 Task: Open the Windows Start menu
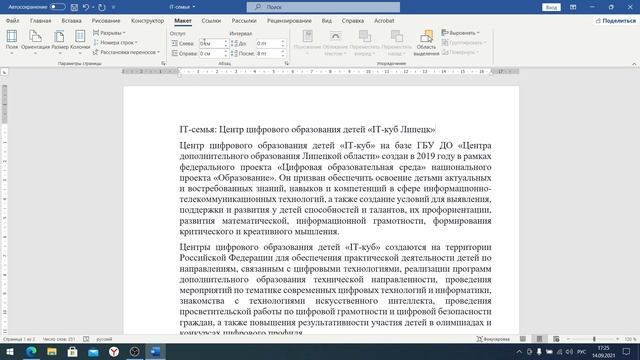[9, 352]
